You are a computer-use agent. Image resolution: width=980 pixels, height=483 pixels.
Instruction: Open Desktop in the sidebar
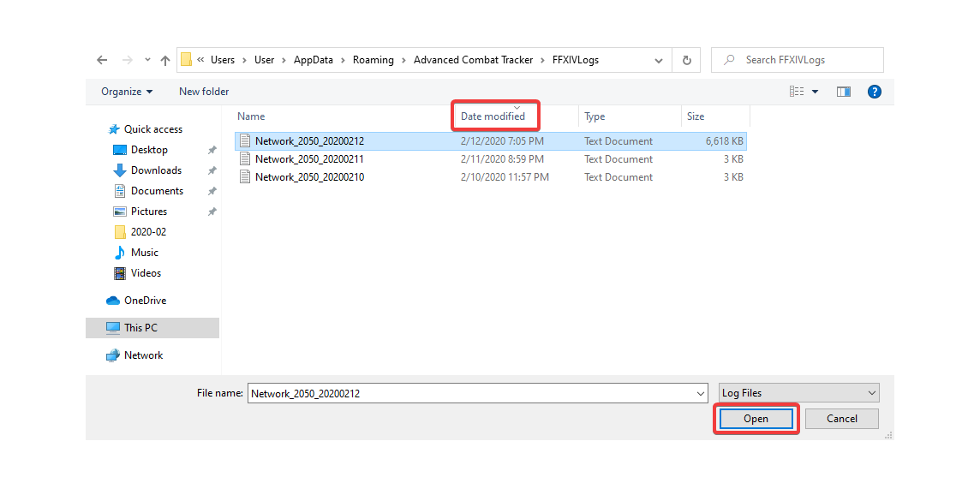tap(141, 150)
